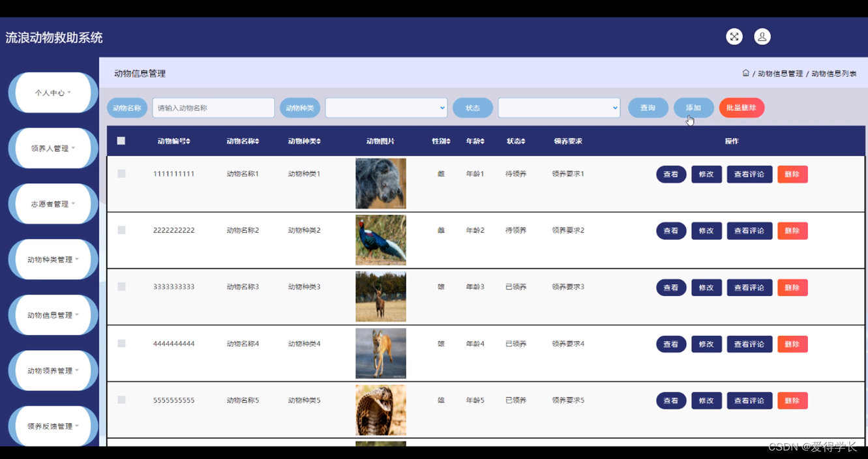
Task: Expand the 个人中心 sidebar menu
Action: pyautogui.click(x=53, y=93)
